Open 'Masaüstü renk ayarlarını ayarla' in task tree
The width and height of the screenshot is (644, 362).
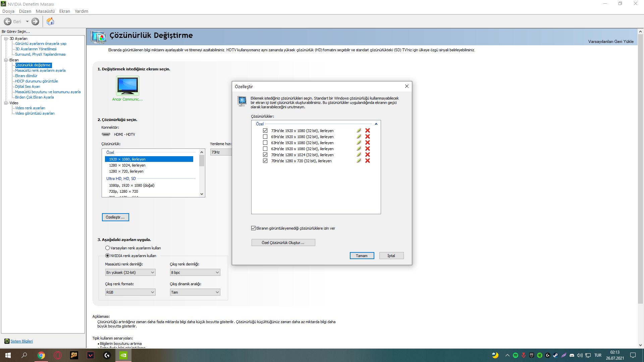click(x=40, y=70)
